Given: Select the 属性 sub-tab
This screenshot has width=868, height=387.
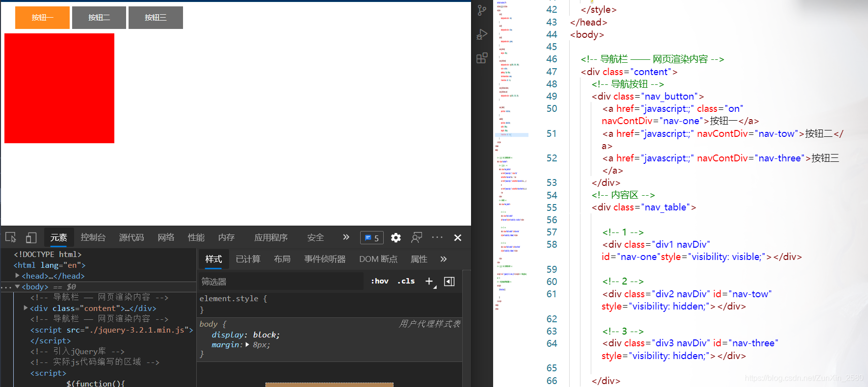Looking at the screenshot, I should (419, 259).
